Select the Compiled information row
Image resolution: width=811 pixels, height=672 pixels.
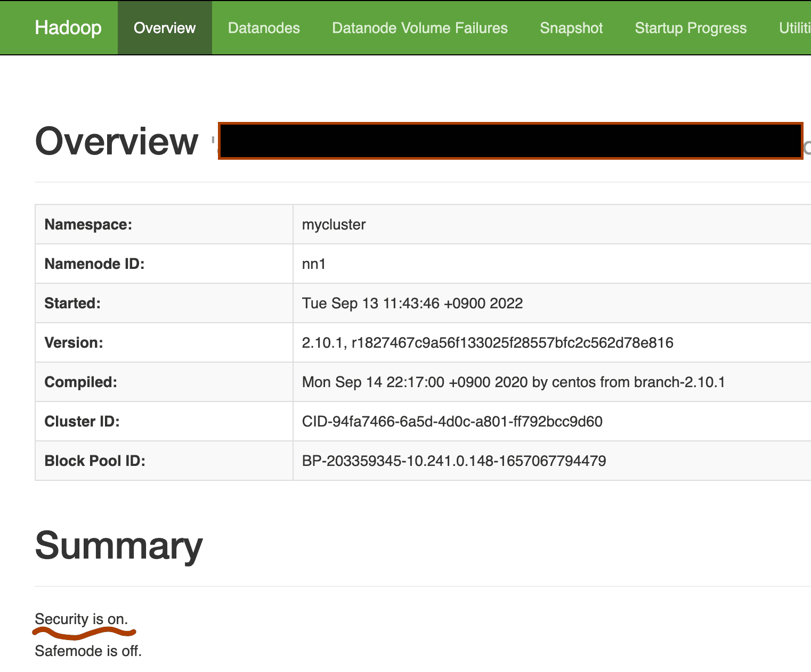click(514, 382)
